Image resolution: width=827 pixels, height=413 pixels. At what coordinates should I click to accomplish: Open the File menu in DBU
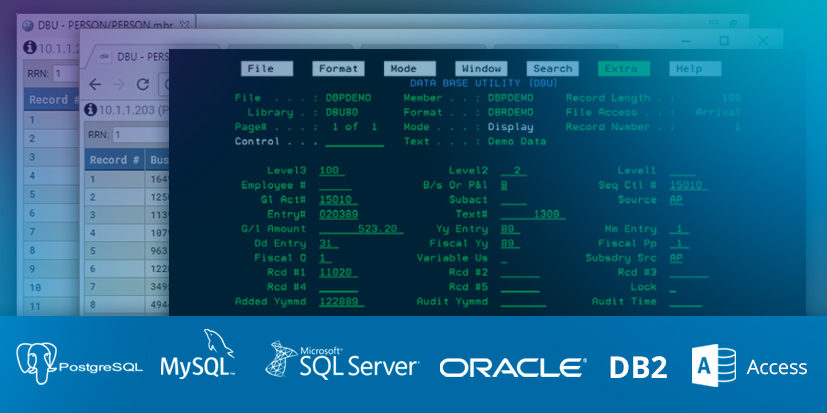click(266, 69)
